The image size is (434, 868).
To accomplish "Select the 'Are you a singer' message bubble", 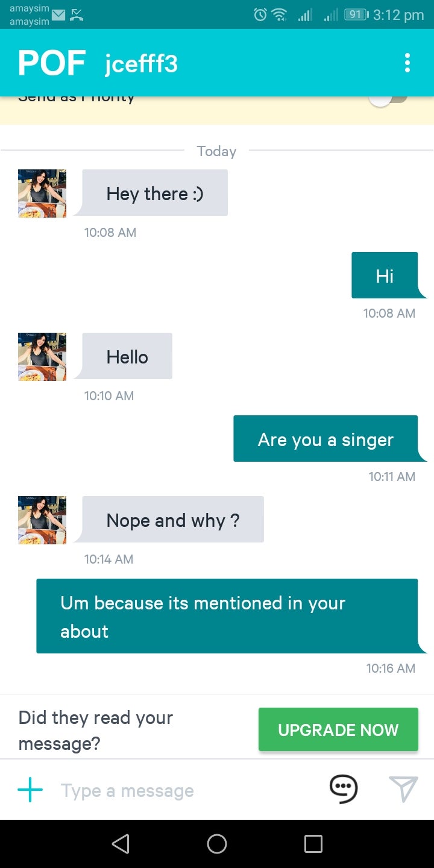I will 325,439.
